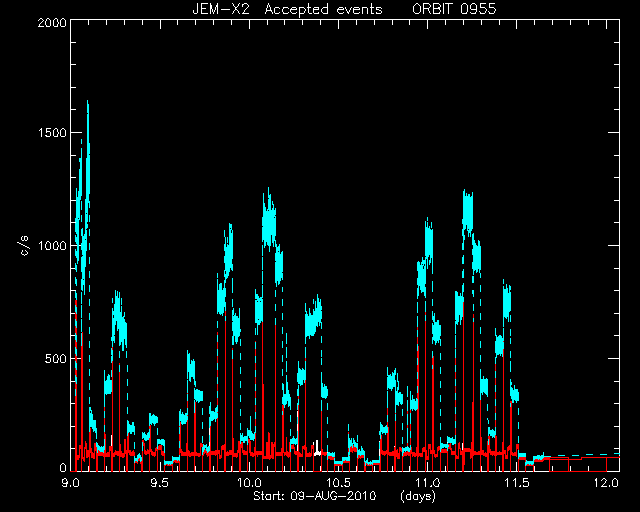Click the x-axis label '9.0'
This screenshot has width=640, height=512.
[70, 483]
